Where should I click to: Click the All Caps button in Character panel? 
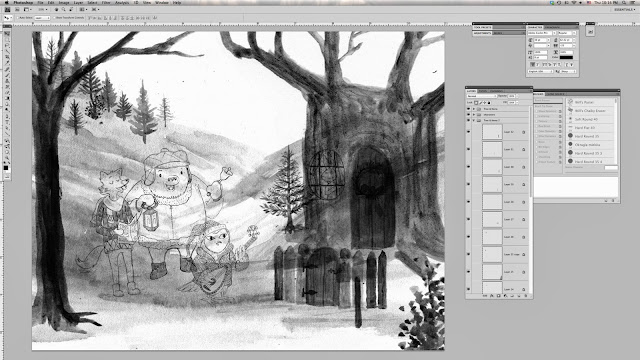[544, 64]
